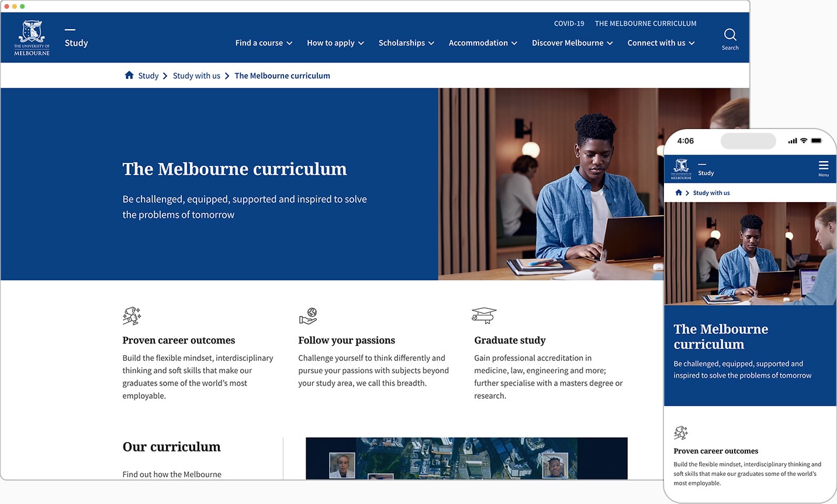Click the home icon in desktop breadcrumb
Image resolution: width=837 pixels, height=504 pixels.
click(129, 75)
